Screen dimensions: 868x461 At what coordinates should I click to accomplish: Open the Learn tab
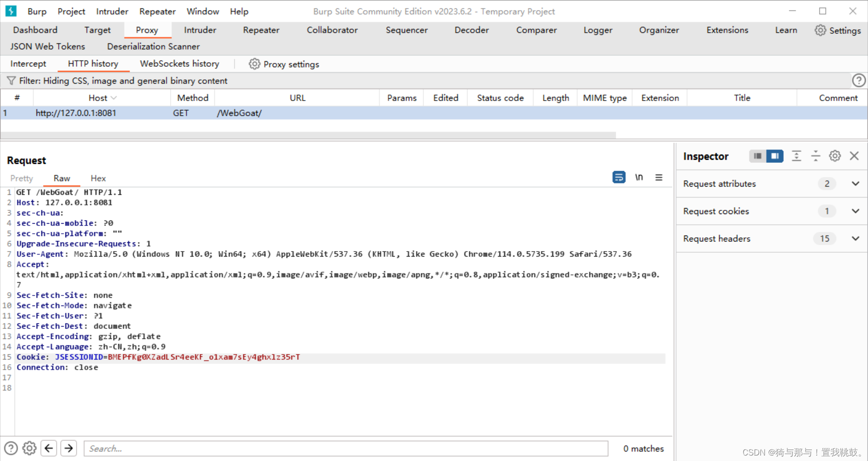pos(786,30)
